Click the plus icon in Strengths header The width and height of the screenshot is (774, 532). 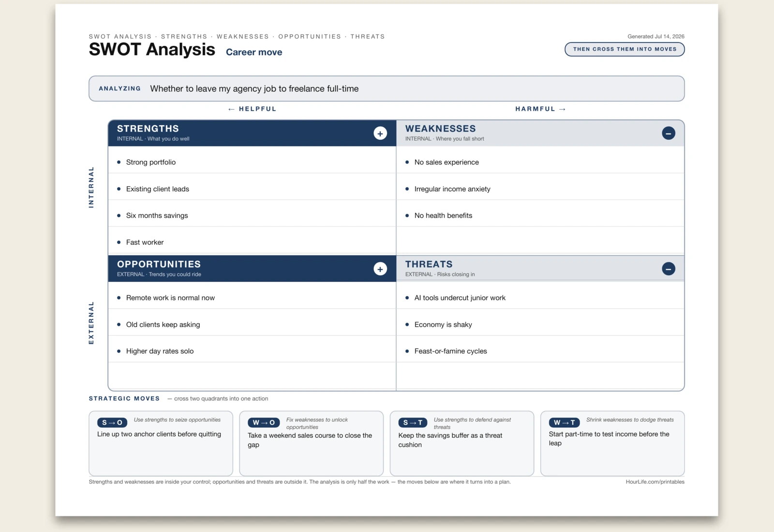380,133
